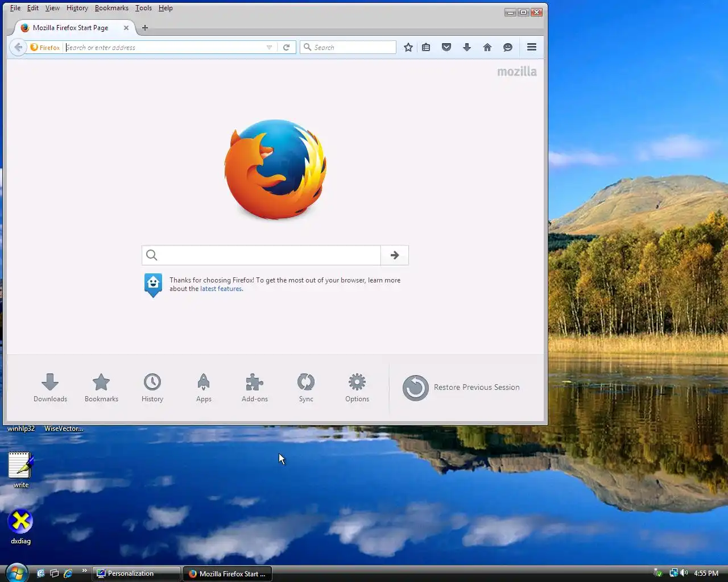Click the Safely Remove Hardware tray icon
The height and width of the screenshot is (582, 728).
point(658,573)
